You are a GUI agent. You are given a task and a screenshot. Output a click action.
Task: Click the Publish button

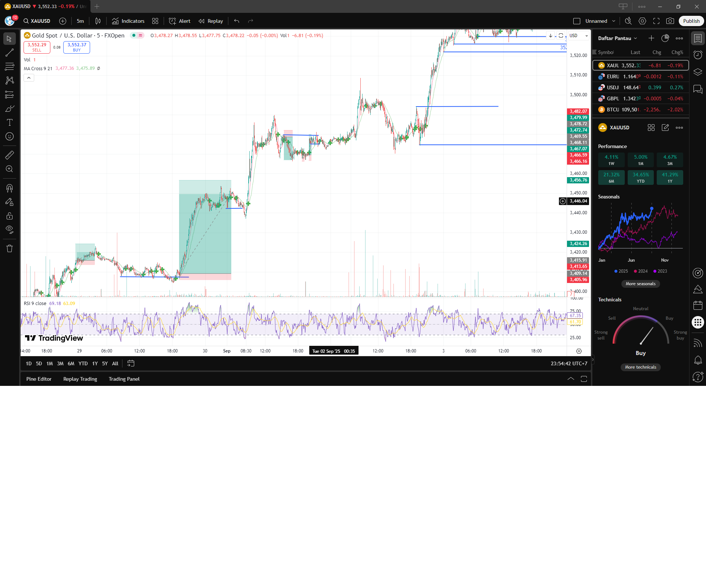[x=691, y=21]
